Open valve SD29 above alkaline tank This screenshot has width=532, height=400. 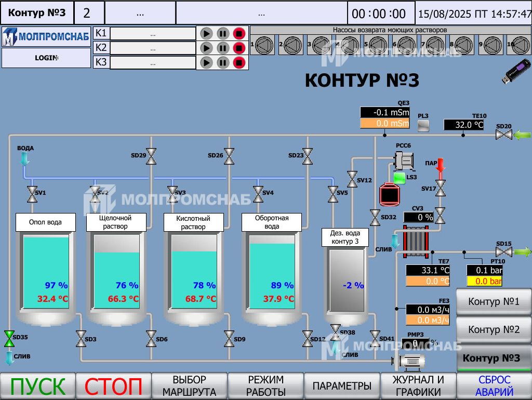(151, 156)
